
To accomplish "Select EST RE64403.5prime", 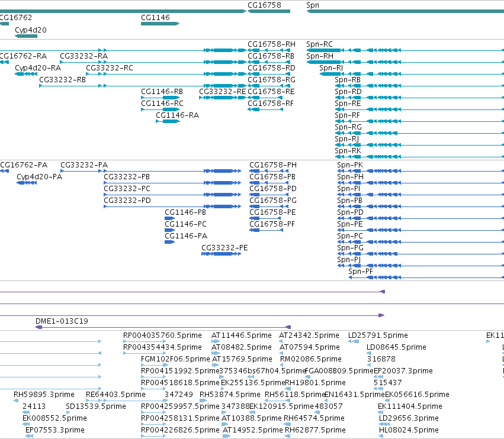I will click(115, 394).
